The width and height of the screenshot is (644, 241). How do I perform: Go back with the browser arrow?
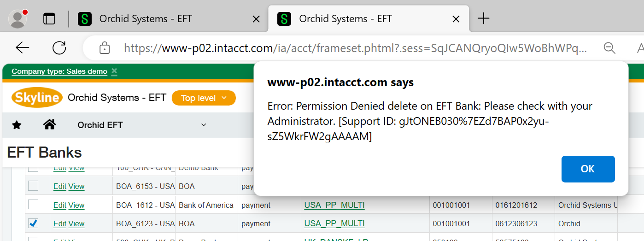[22, 47]
